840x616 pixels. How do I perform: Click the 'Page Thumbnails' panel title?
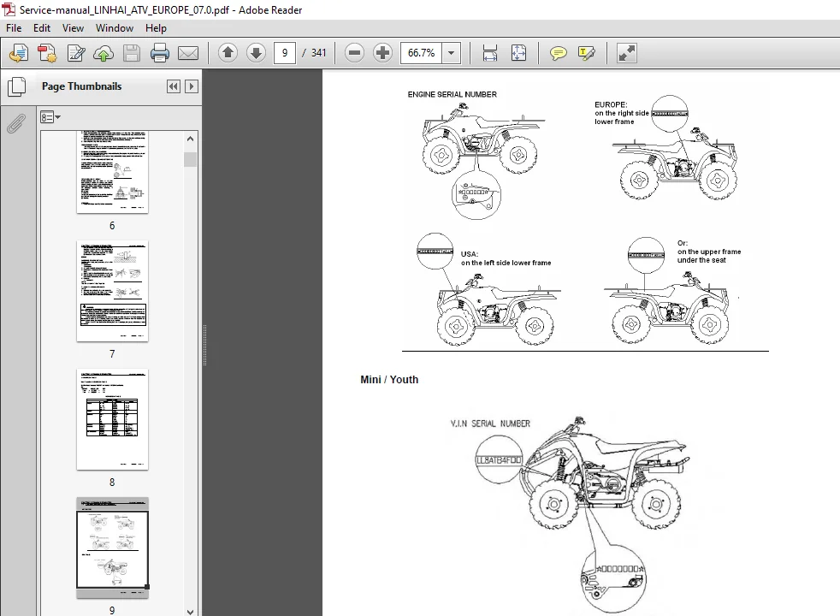[x=82, y=86]
